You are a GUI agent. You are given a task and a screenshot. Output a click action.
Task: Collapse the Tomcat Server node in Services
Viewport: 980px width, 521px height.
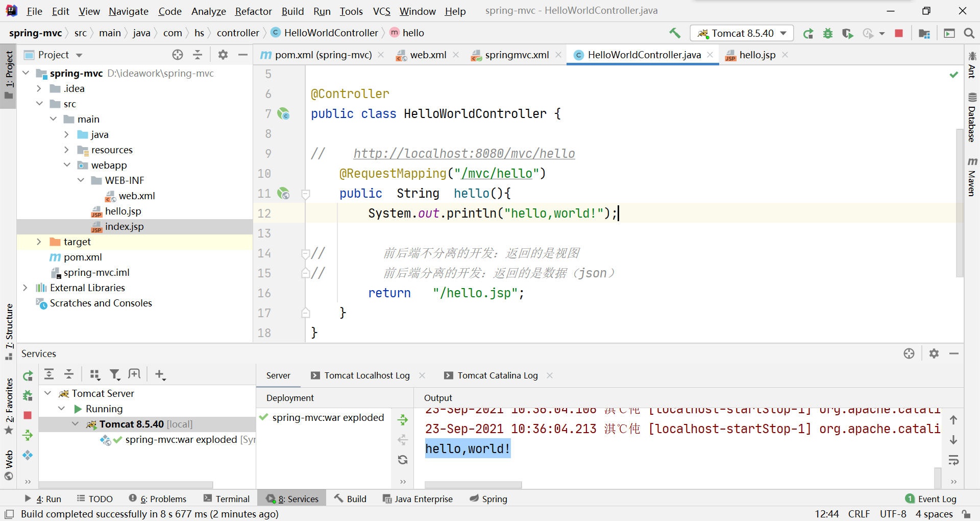(x=48, y=393)
